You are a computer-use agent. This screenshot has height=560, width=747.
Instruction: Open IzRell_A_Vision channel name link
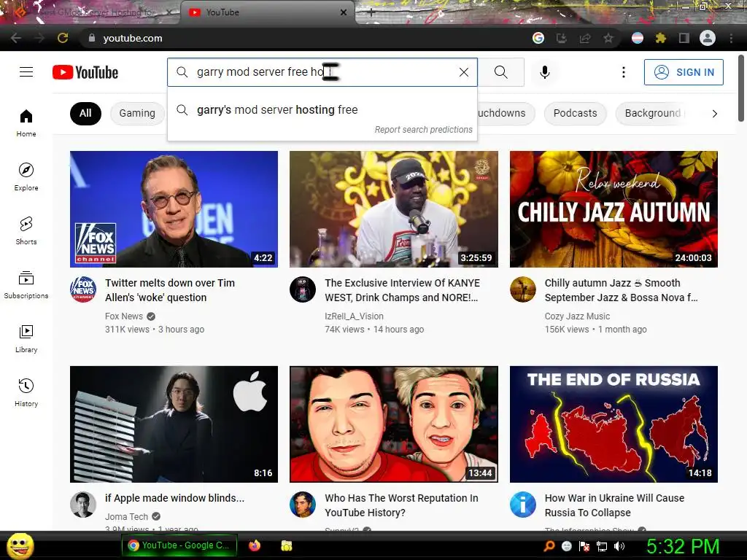pos(354,316)
